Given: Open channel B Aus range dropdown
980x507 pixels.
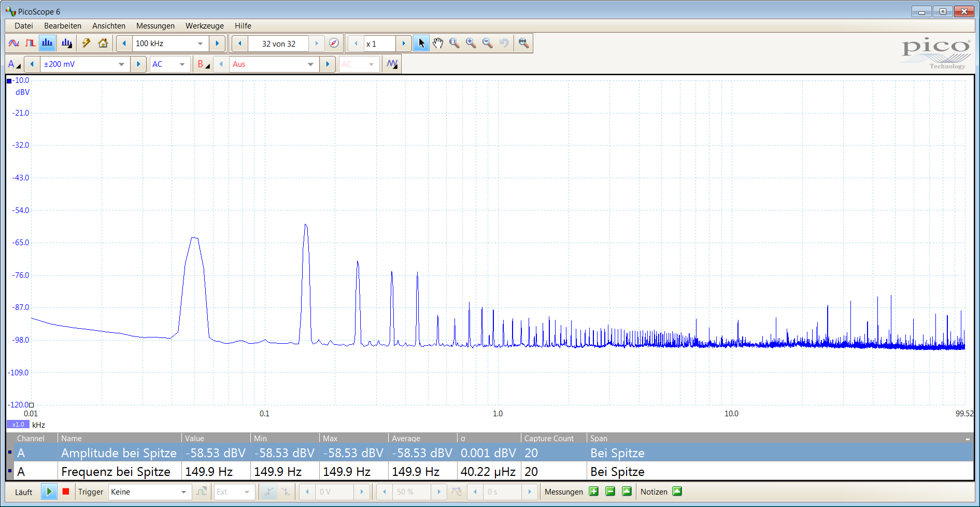Looking at the screenshot, I should coord(274,64).
